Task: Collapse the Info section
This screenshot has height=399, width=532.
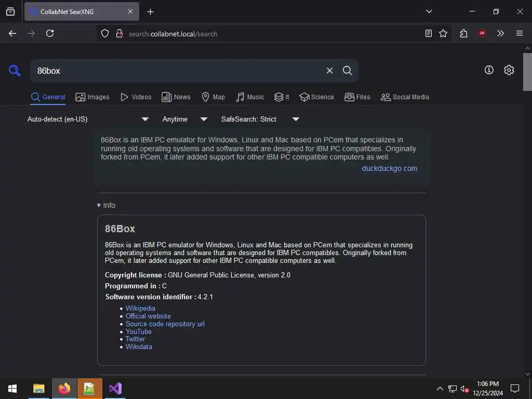Action: 106,205
